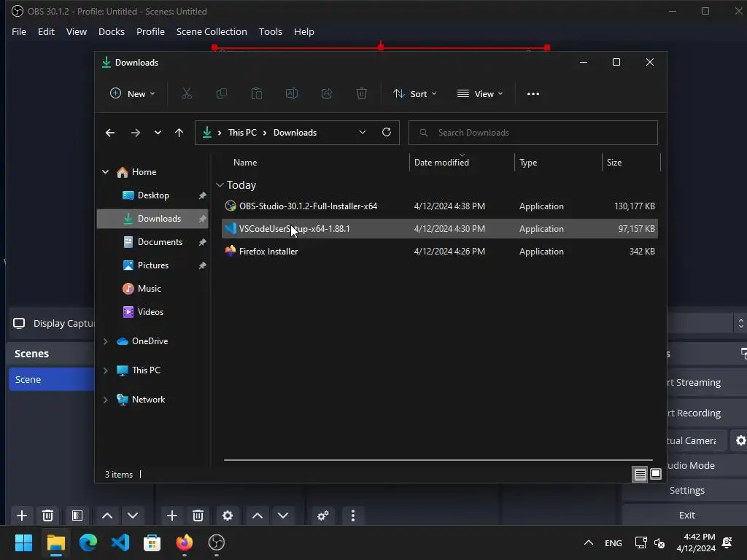This screenshot has width=747, height=560.
Task: Select the Firefox Installer file
Action: tap(440, 252)
